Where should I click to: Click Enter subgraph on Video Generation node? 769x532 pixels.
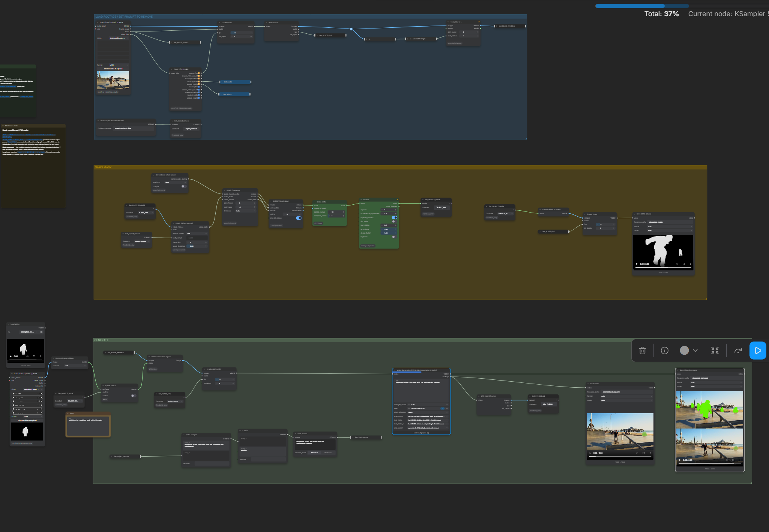tap(421, 433)
